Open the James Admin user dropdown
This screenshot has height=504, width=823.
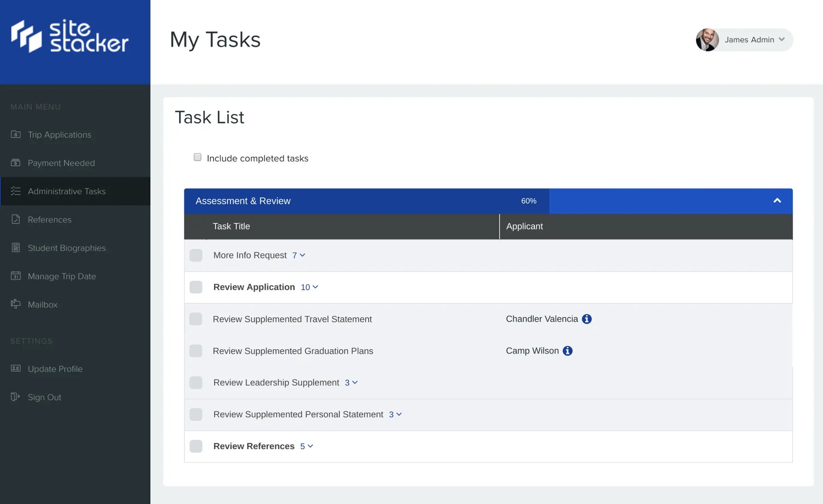tap(781, 39)
